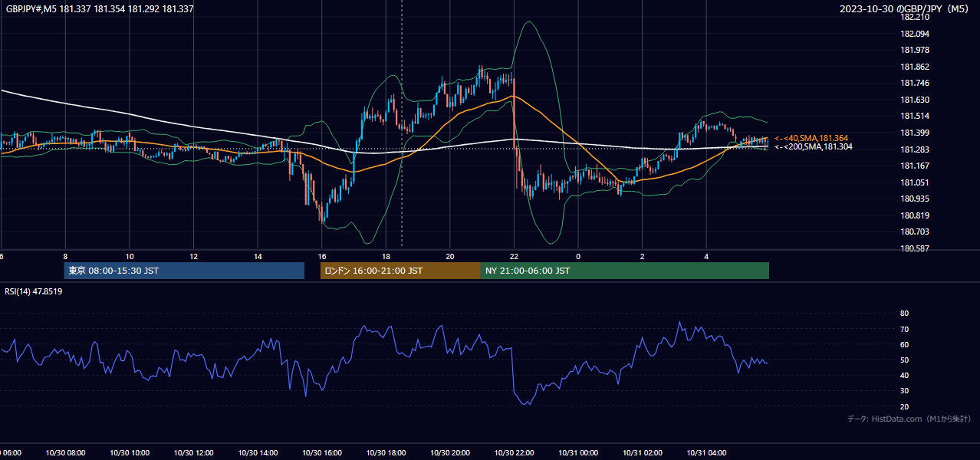
Task: Click the 10/30 08:00 date label
Action: click(65, 453)
